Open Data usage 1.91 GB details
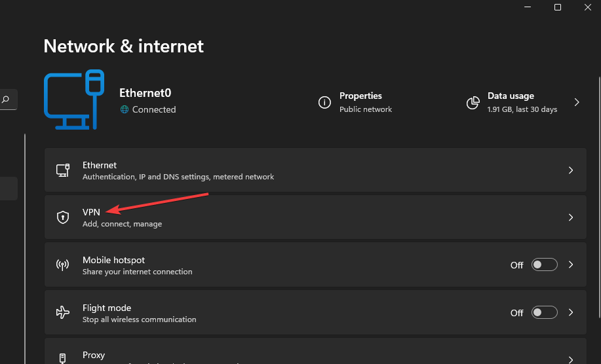Screen dimensions: 601x364 point(524,102)
